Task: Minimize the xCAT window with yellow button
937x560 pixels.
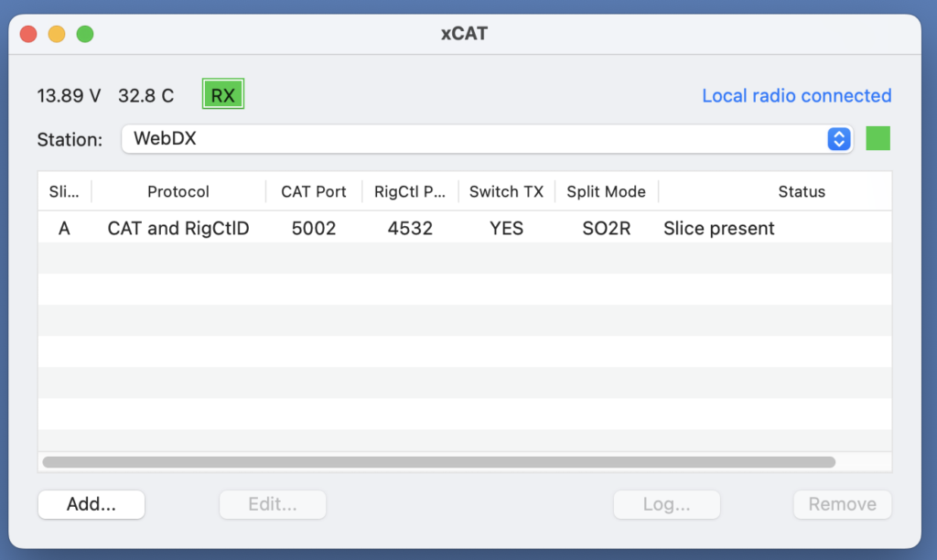Action: [x=57, y=34]
